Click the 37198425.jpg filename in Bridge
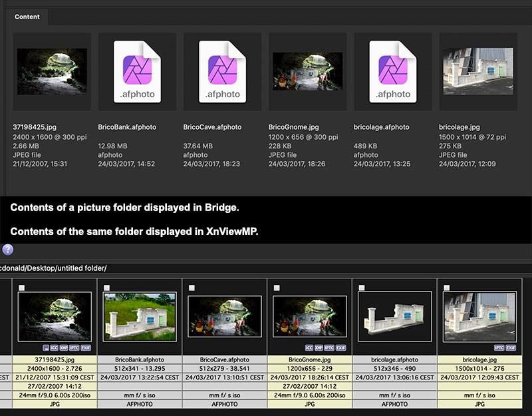 (x=35, y=127)
